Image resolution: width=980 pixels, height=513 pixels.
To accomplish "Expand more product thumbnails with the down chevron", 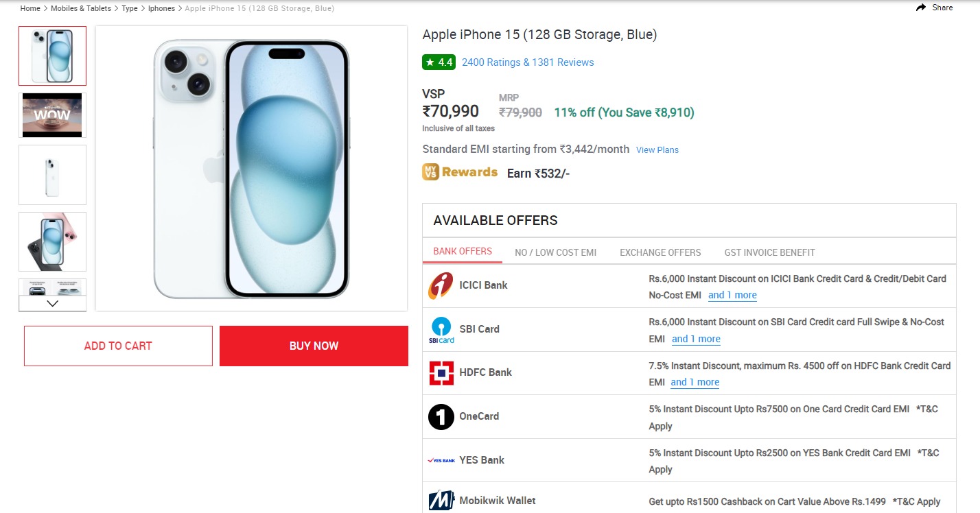I will pos(51,302).
